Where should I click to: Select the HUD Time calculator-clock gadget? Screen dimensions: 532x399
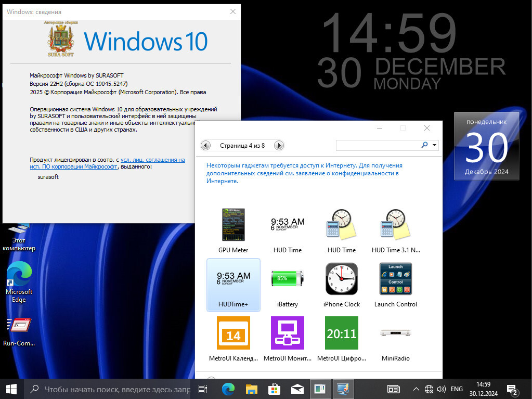(x=341, y=231)
